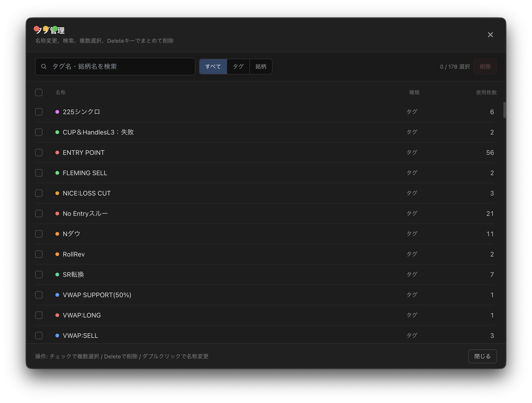Toggle the select-all header checkbox
Viewport: 532px width, 403px height.
click(x=39, y=92)
